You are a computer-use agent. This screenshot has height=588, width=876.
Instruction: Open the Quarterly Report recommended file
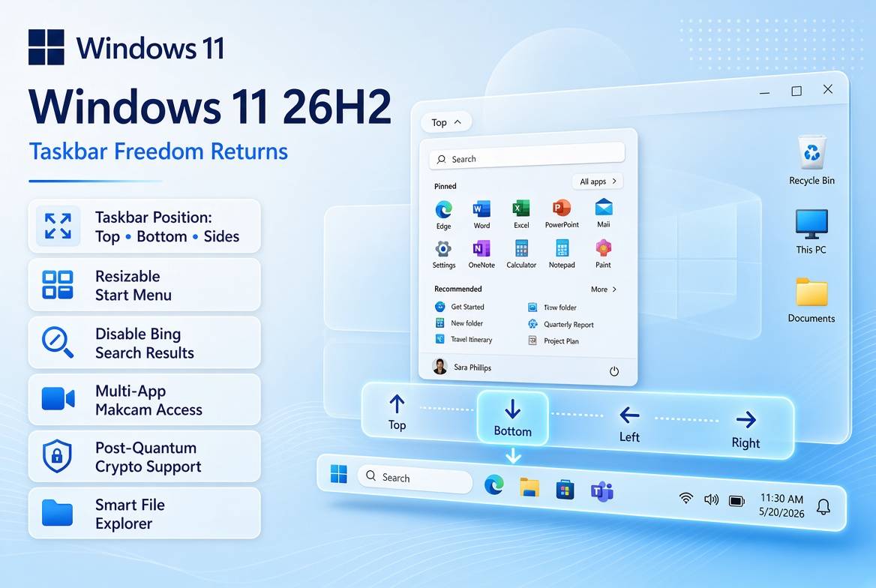click(x=560, y=324)
